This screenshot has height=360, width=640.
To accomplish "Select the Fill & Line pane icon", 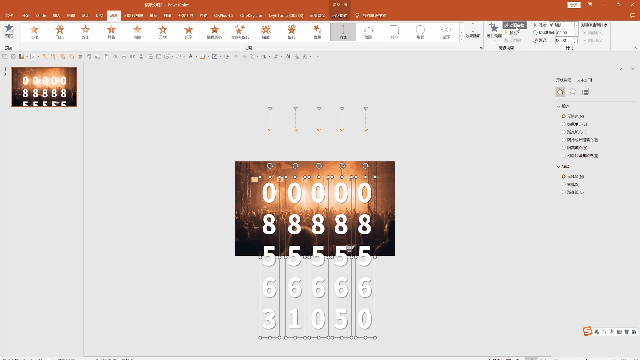I will coord(560,92).
